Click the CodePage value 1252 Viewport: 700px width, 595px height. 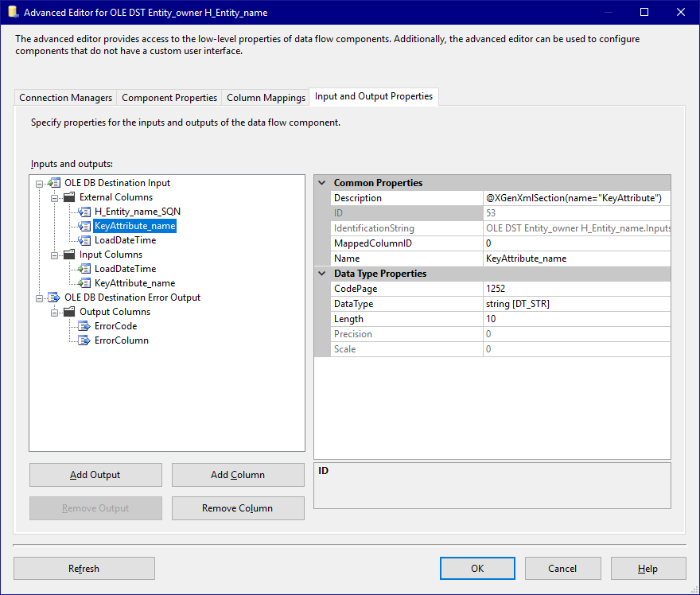point(577,288)
